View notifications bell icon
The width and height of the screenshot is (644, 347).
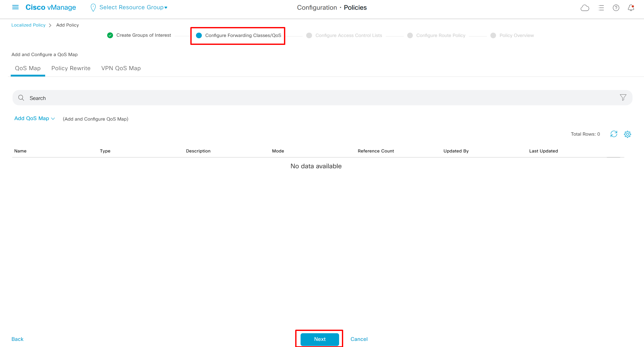[631, 8]
